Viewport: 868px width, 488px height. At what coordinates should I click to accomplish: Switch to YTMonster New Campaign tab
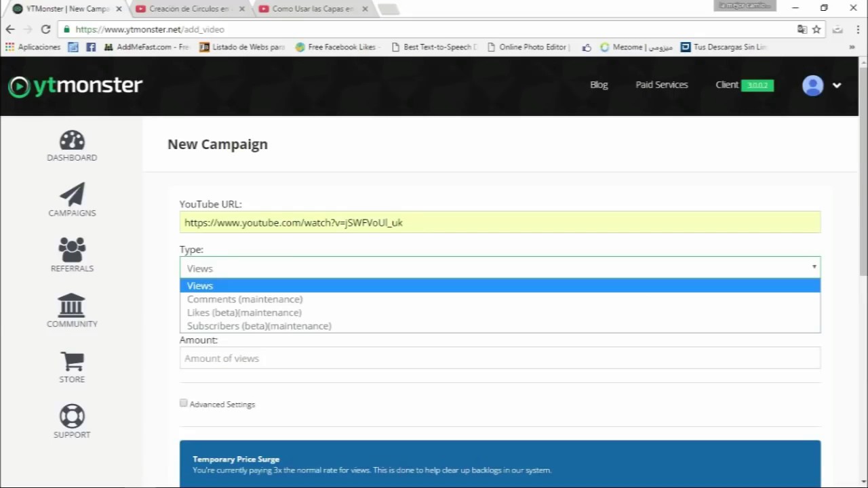pyautogui.click(x=66, y=9)
